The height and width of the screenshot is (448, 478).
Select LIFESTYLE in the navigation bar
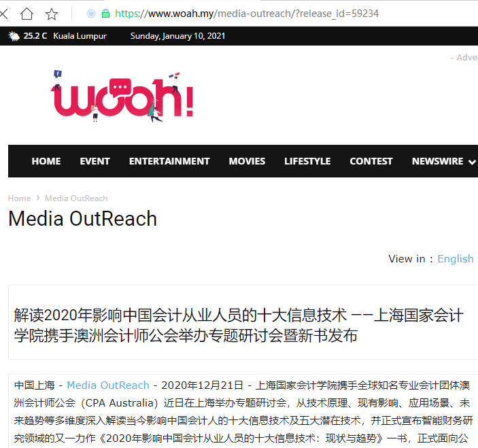click(x=307, y=161)
